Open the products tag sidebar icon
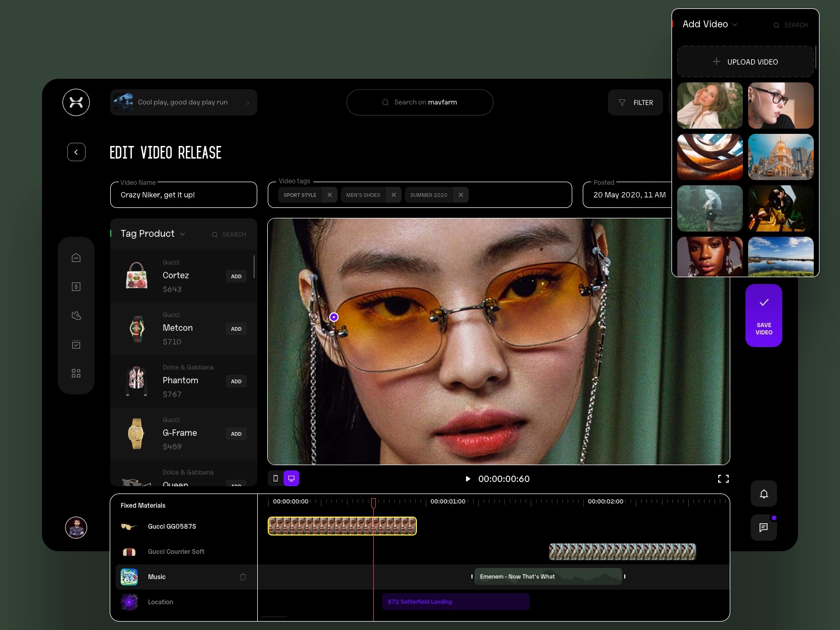 (76, 316)
